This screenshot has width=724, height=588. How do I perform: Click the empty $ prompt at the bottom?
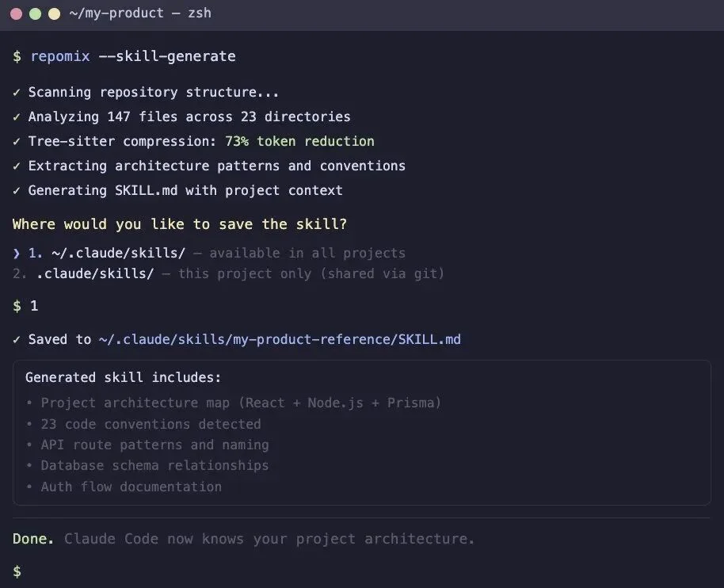(x=17, y=571)
